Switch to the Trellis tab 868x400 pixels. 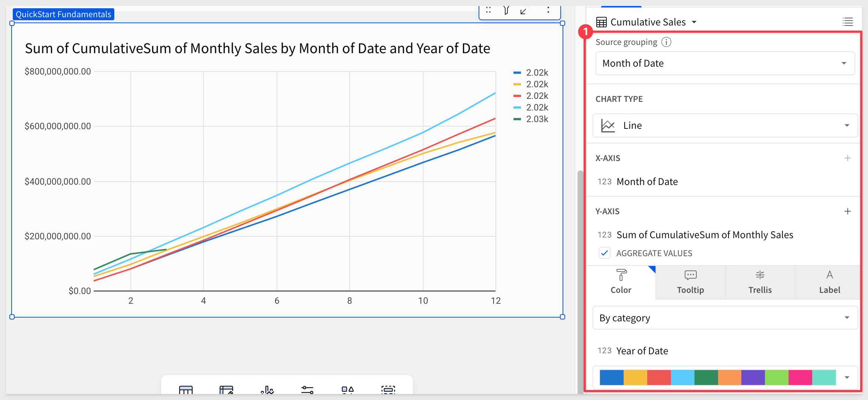[760, 282]
